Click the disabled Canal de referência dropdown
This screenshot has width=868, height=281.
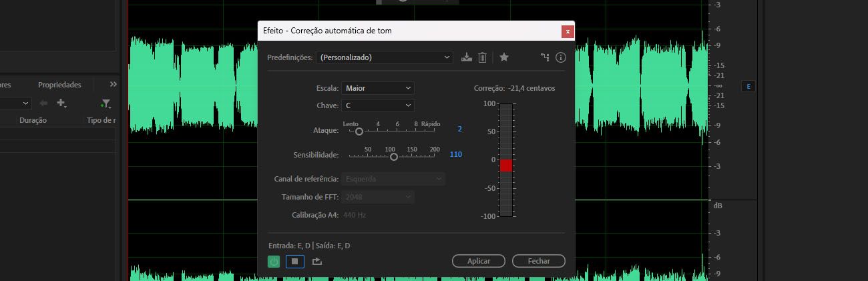coord(393,179)
